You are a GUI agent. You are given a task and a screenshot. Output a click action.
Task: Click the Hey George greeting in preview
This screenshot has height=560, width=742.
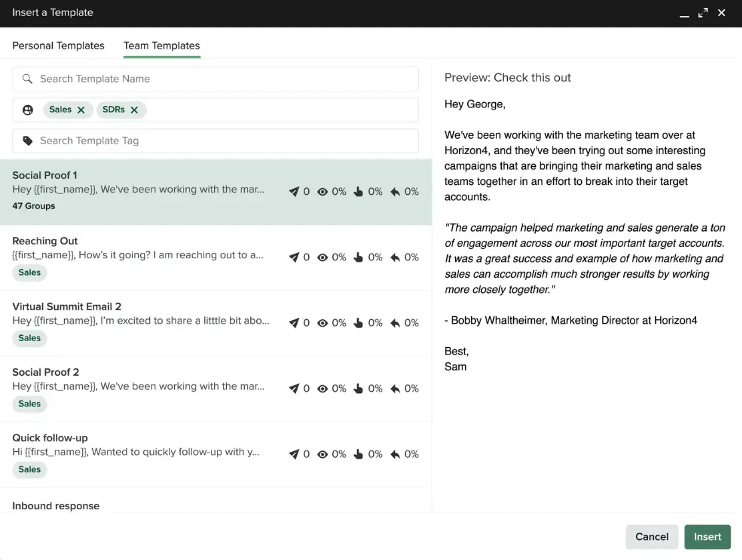pyautogui.click(x=474, y=104)
